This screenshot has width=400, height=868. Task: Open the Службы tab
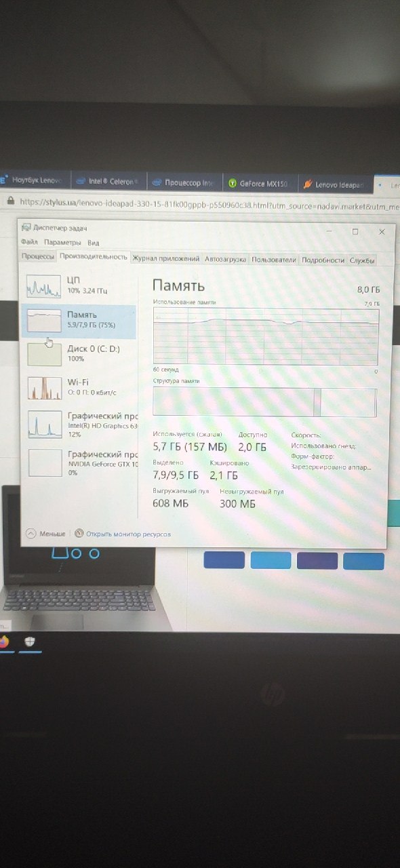coord(361,260)
